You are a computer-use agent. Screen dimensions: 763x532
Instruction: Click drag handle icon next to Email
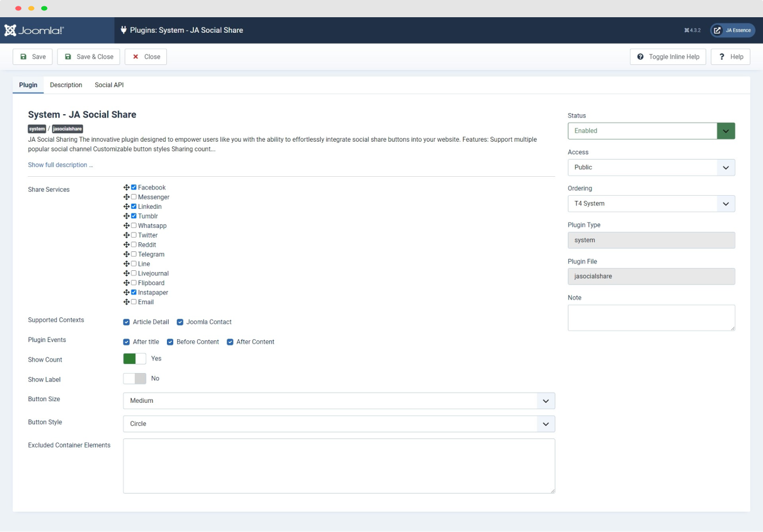[x=126, y=302]
